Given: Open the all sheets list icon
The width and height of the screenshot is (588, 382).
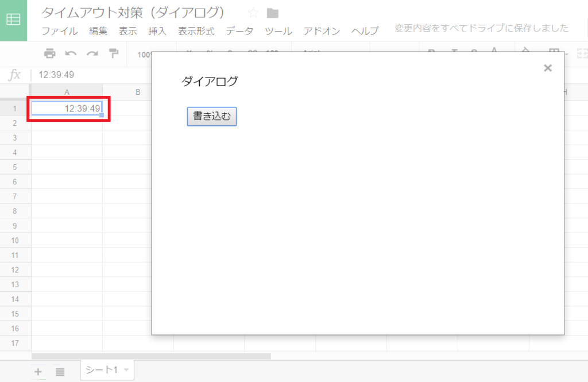Looking at the screenshot, I should coord(60,372).
